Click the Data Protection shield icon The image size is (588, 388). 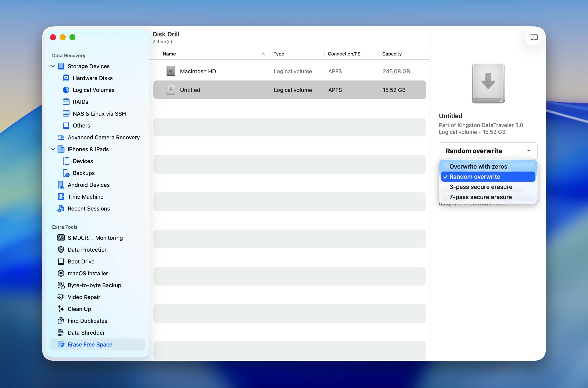61,250
